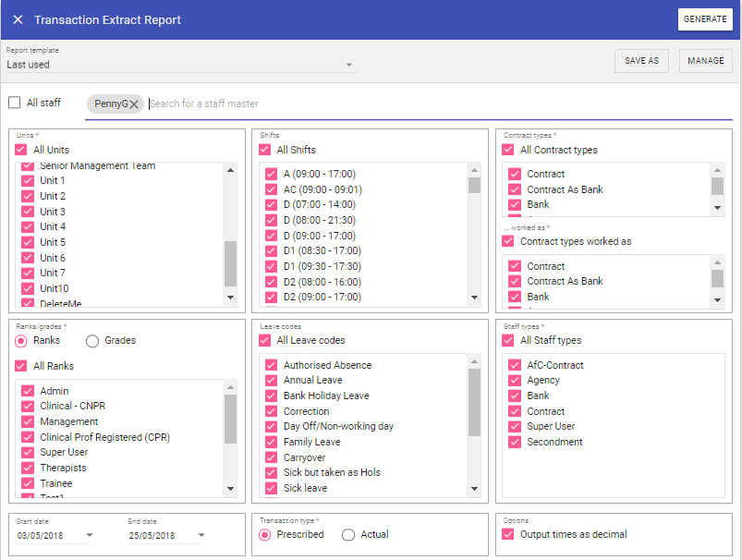Viewport: 742px width, 560px height.
Task: Open Manage templates button
Action: pos(706,61)
